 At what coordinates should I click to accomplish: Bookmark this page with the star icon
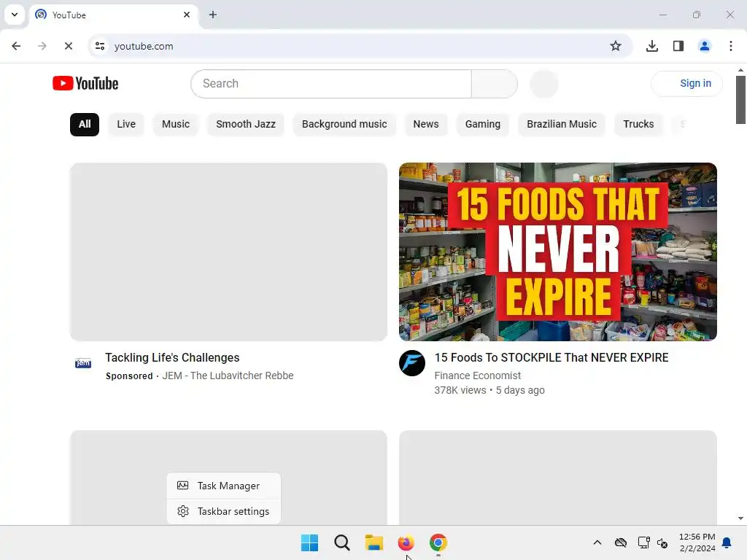click(x=616, y=46)
